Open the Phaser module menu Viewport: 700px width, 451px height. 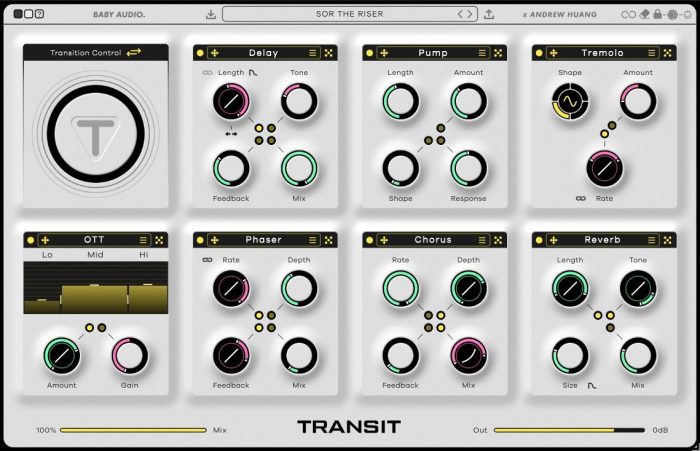312,240
